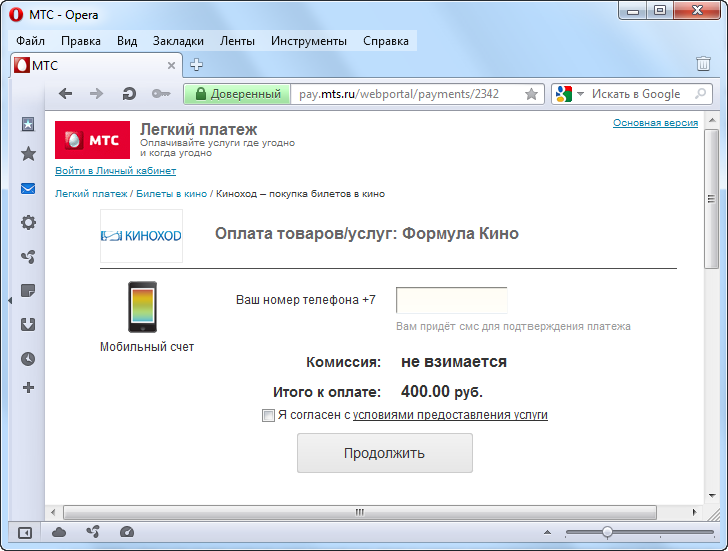Go back with the back arrow
Viewport: 728px width, 551px height.
[65, 94]
